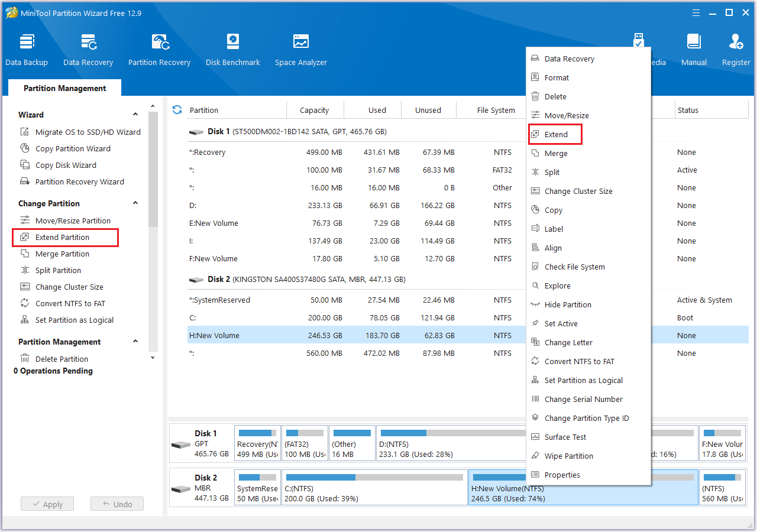Select Change Cluster Size in the sidebar

pyautogui.click(x=62, y=287)
